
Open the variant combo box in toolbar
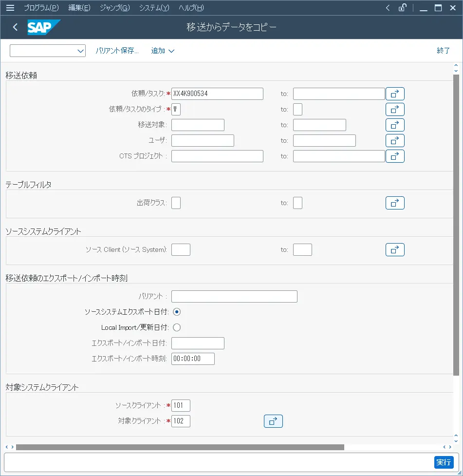[48, 51]
